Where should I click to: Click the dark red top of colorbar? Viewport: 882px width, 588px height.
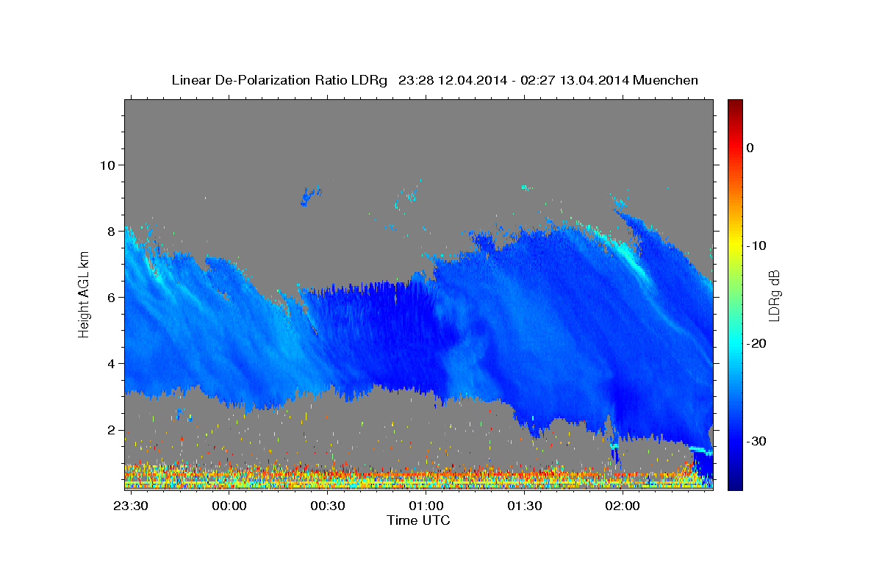click(735, 107)
